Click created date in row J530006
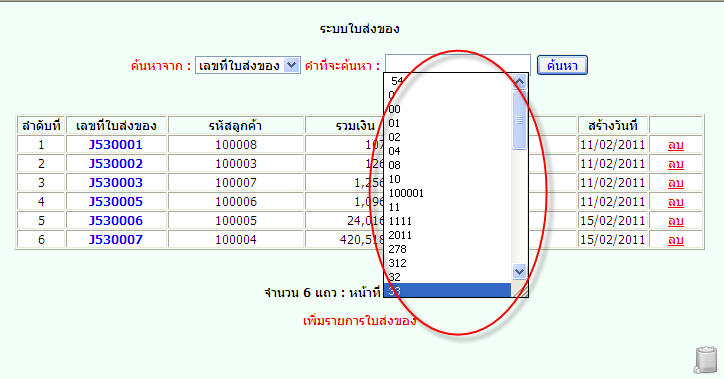The height and width of the screenshot is (379, 724). pos(613,220)
